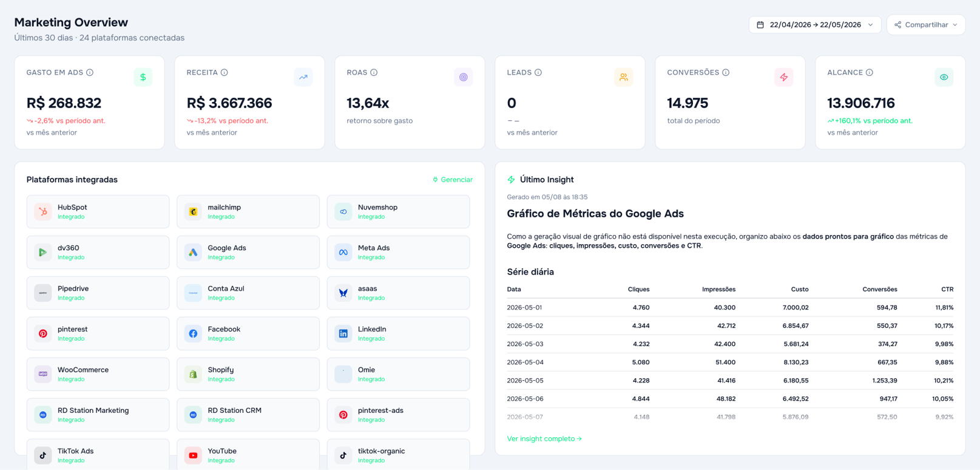Screen dimensions: 980x470
Task: Click the purple target icon on ROAS card
Action: (x=464, y=77)
